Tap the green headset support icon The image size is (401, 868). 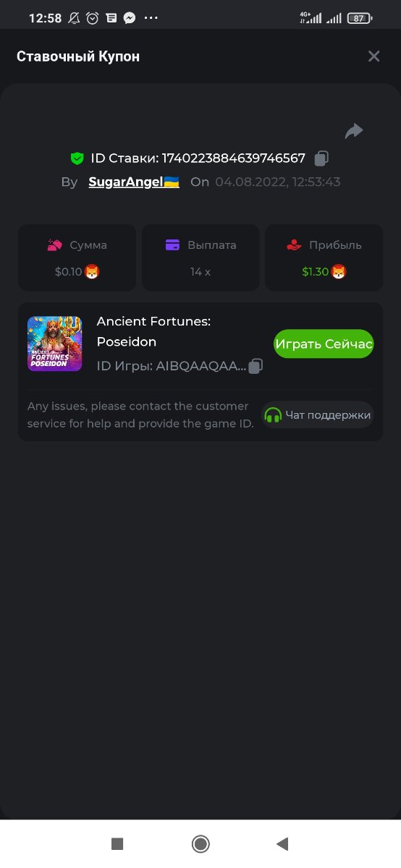tap(273, 414)
